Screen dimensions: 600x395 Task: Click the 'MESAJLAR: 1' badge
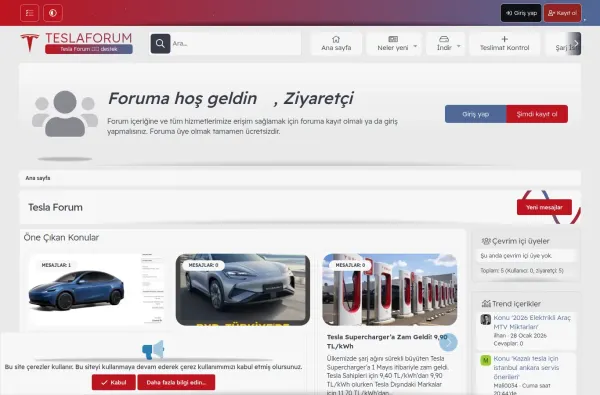pyautogui.click(x=56, y=265)
